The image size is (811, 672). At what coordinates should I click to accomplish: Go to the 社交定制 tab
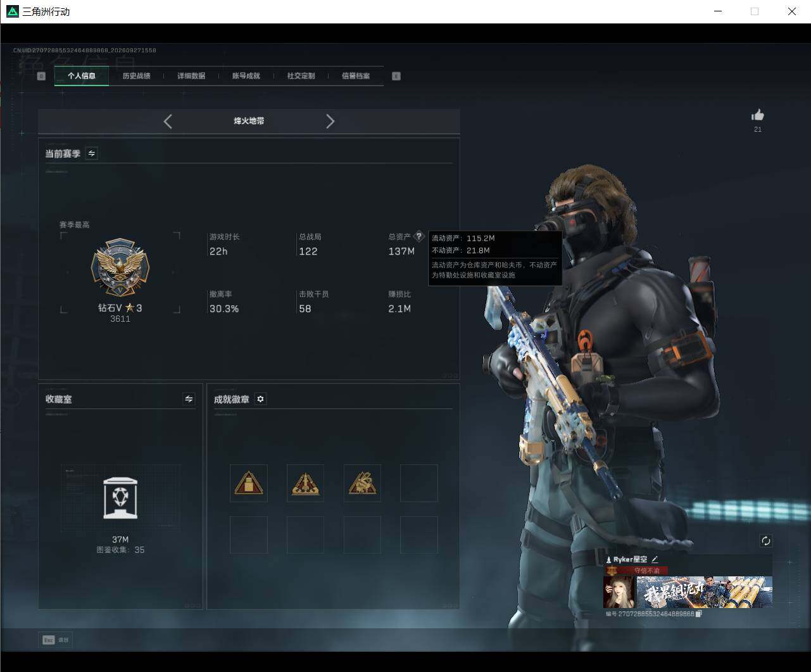(x=301, y=76)
